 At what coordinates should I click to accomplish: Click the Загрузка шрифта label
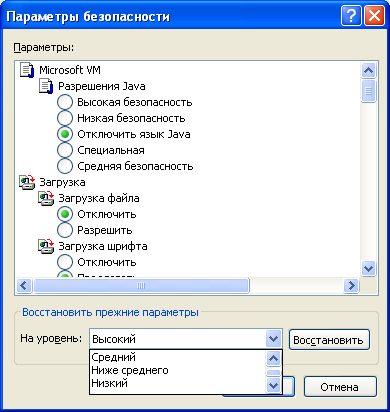[103, 246]
